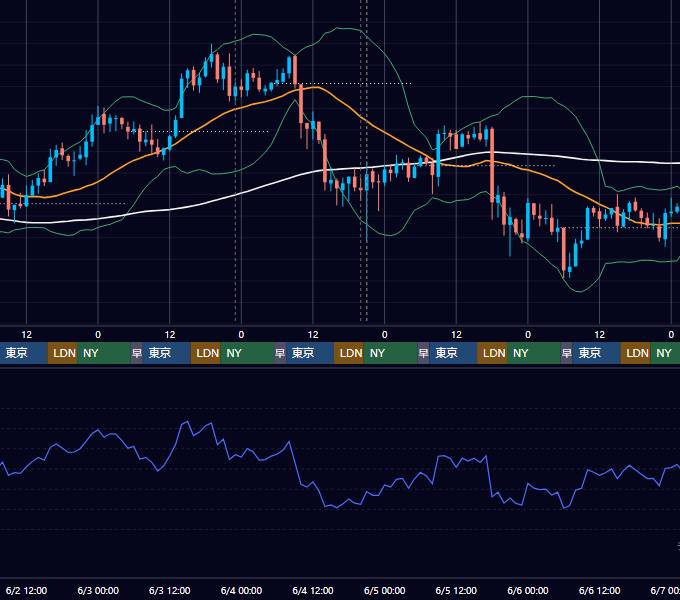Click the 早 block before 6/6 東京 session

[x=566, y=353]
